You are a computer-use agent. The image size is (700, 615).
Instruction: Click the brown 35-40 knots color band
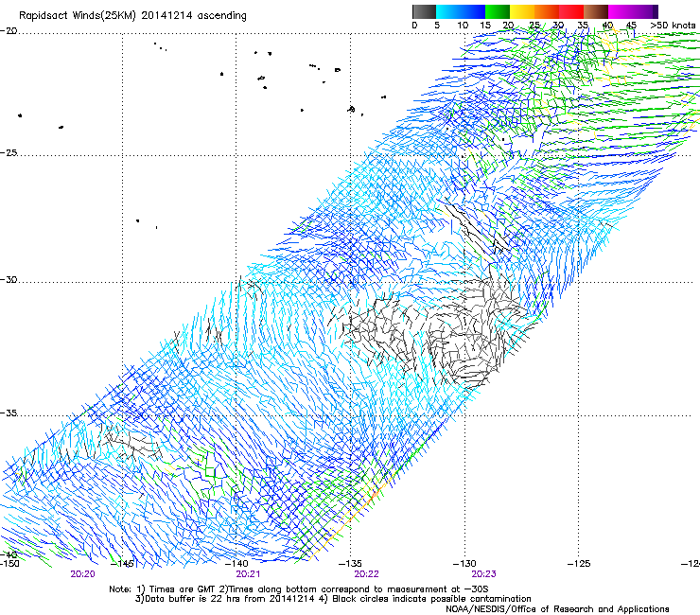[596, 11]
